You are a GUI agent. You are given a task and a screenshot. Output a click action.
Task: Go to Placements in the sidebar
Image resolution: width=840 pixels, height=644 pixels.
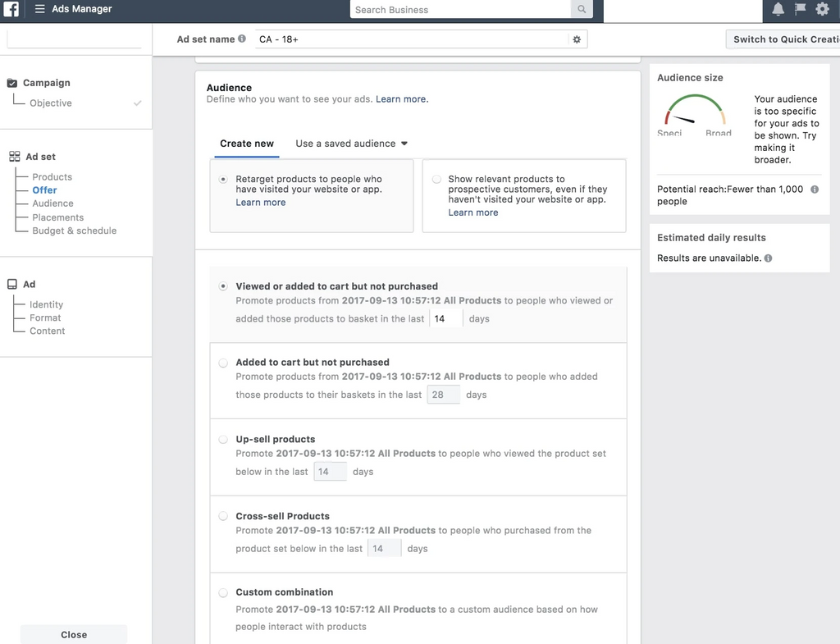click(x=57, y=217)
